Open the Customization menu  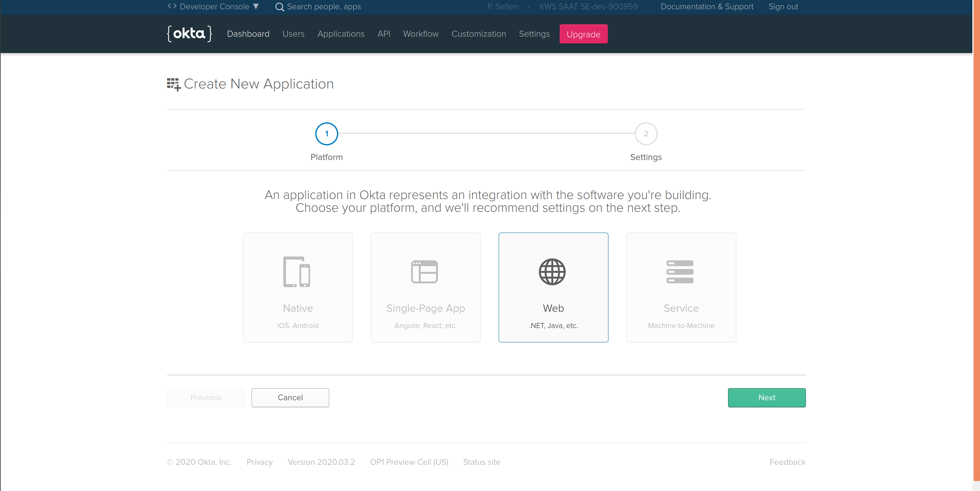coord(479,34)
